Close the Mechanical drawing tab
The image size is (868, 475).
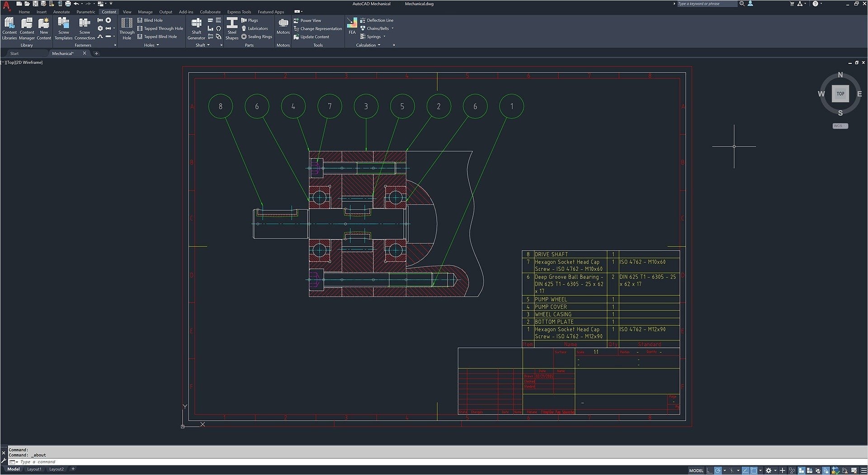(84, 53)
